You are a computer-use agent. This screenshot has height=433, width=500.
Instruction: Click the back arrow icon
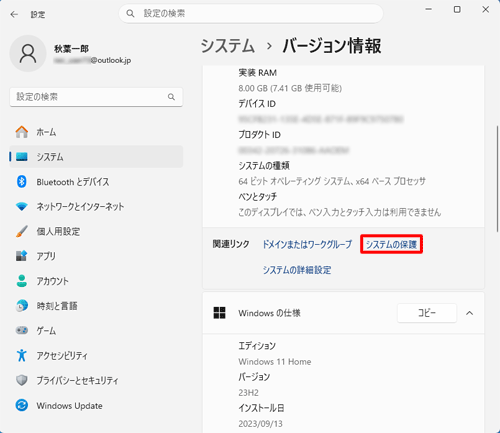pyautogui.click(x=14, y=14)
